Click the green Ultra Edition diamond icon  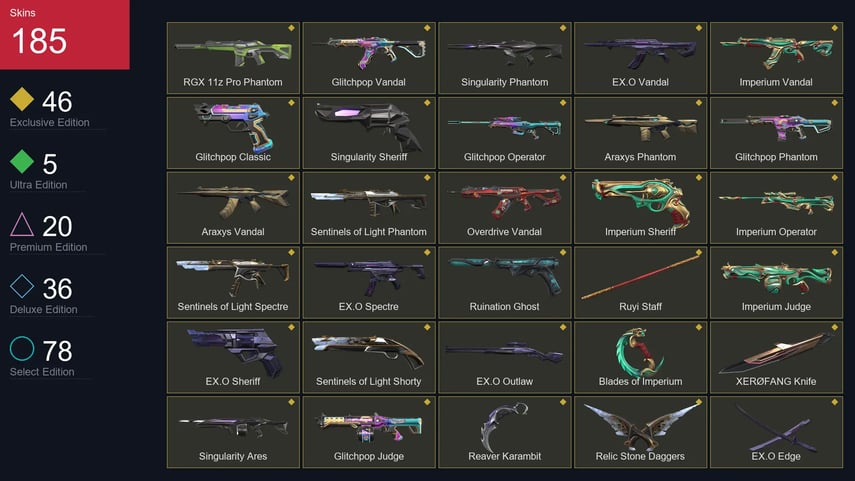[22, 161]
